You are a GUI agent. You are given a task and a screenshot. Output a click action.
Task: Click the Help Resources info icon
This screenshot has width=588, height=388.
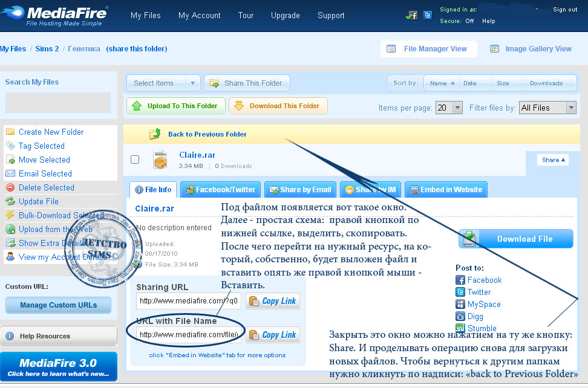coord(10,336)
